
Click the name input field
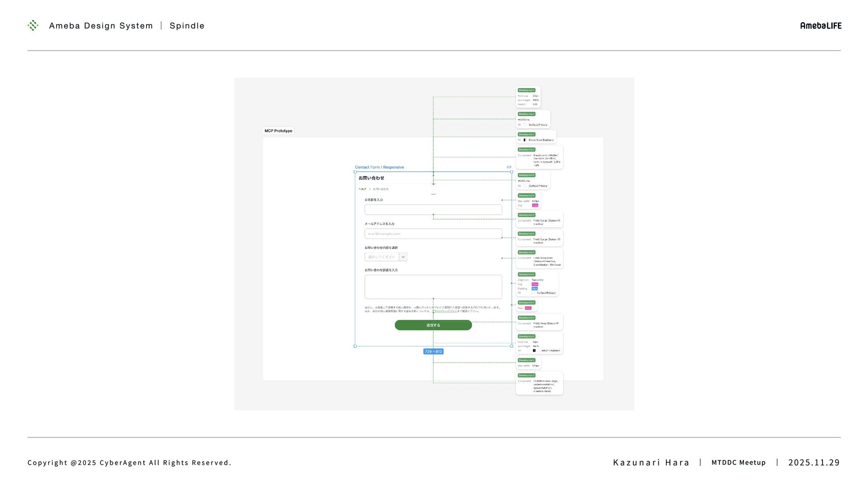pos(433,210)
